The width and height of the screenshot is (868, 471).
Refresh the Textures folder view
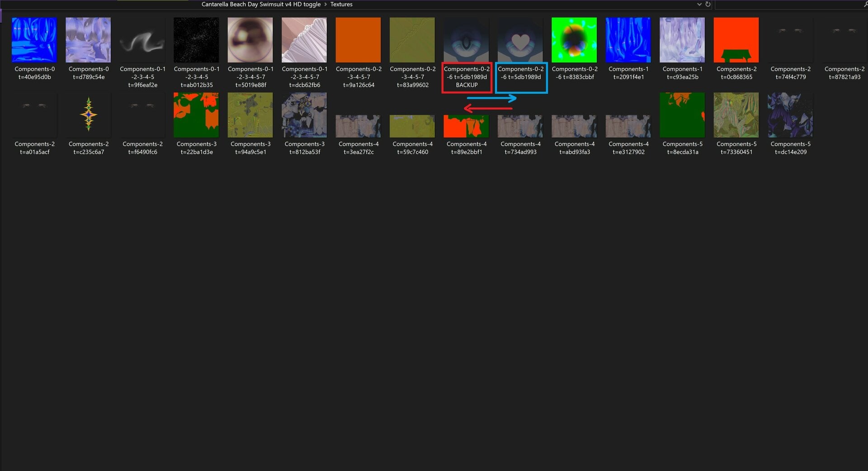pos(708,5)
